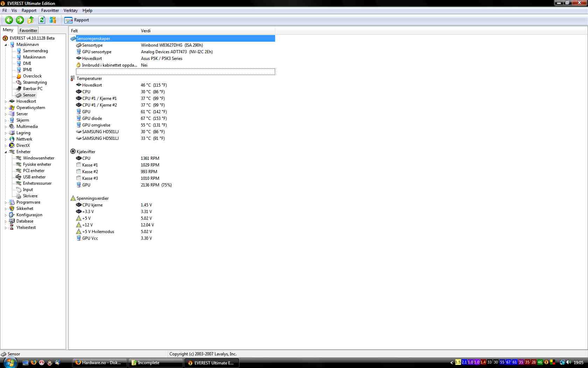The image size is (588, 368).
Task: Switch to Hardware.no taskbar window
Action: pos(100,363)
